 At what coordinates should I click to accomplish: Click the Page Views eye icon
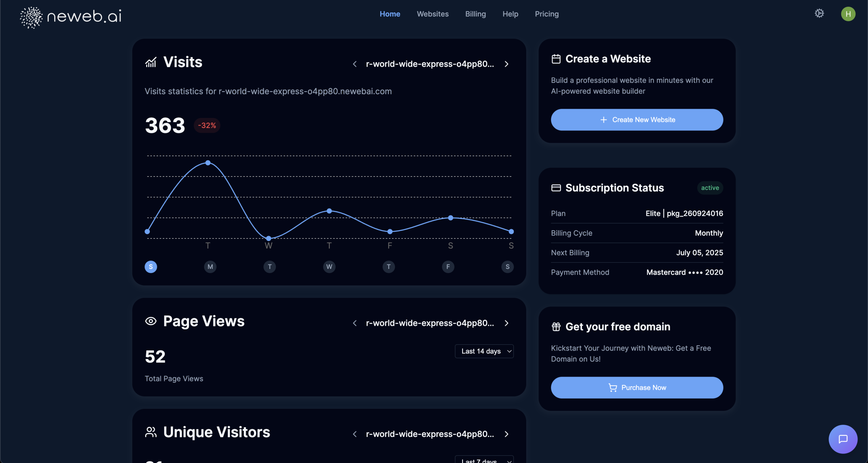pyautogui.click(x=151, y=321)
